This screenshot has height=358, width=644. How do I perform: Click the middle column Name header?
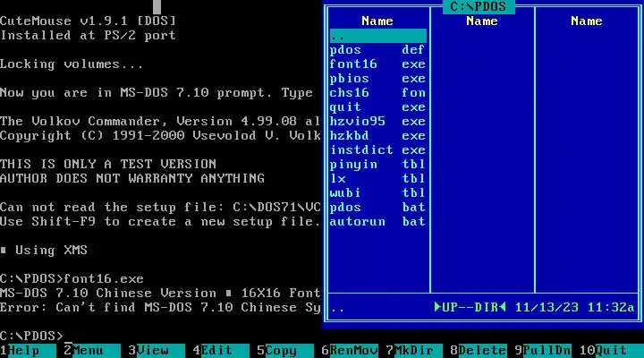482,21
